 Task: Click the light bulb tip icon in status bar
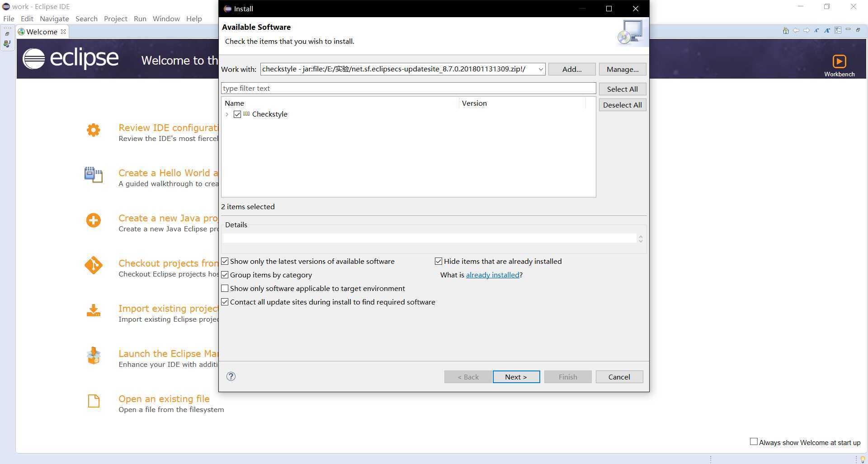pyautogui.click(x=863, y=459)
